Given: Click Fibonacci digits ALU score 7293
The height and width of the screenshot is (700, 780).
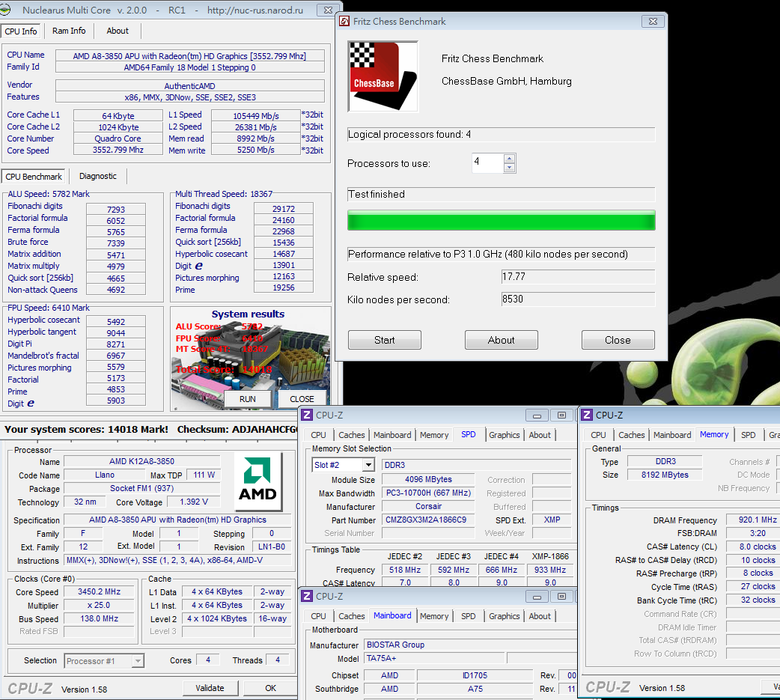Looking at the screenshot, I should click(x=116, y=210).
